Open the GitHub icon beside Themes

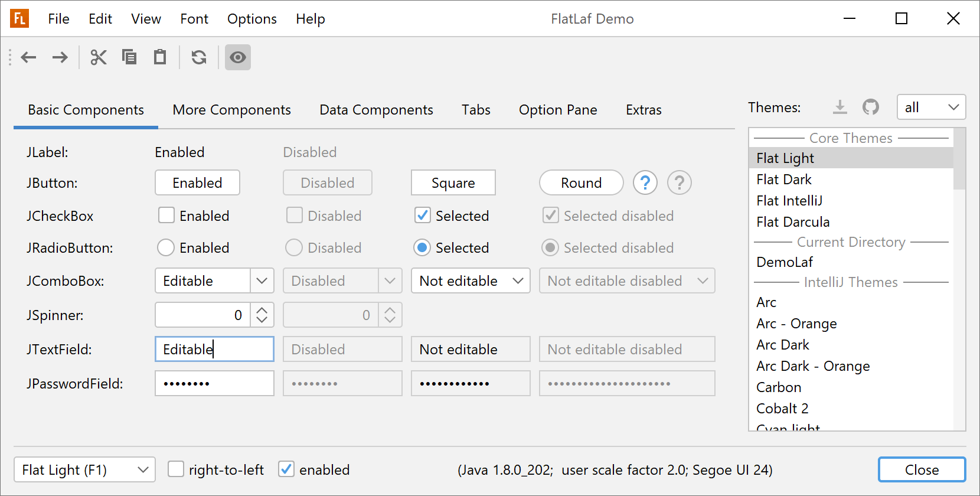pyautogui.click(x=870, y=107)
